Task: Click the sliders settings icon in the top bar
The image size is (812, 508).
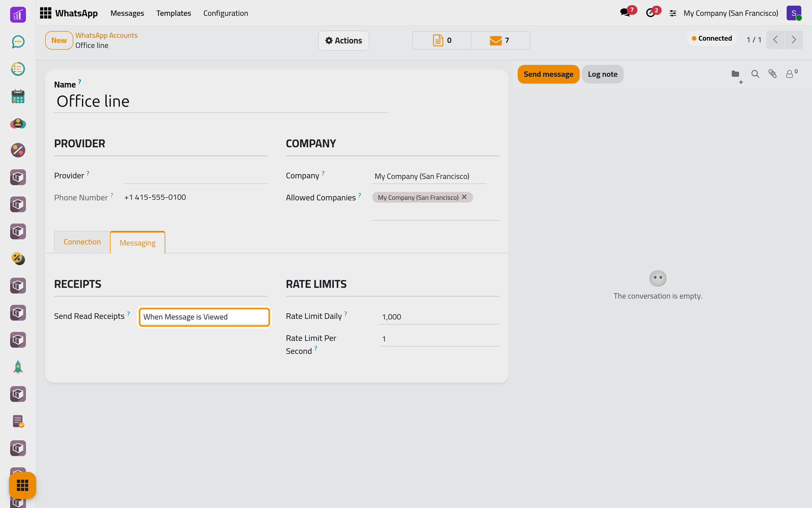Action: point(673,14)
